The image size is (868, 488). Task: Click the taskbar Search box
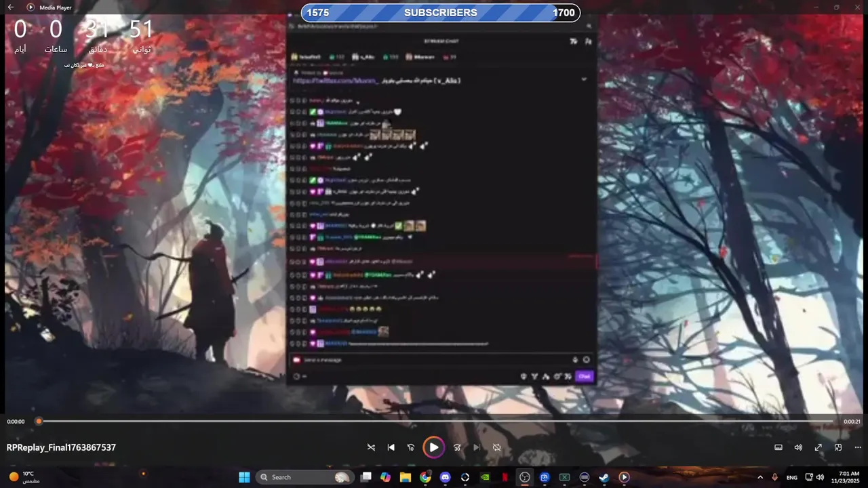pos(304,477)
